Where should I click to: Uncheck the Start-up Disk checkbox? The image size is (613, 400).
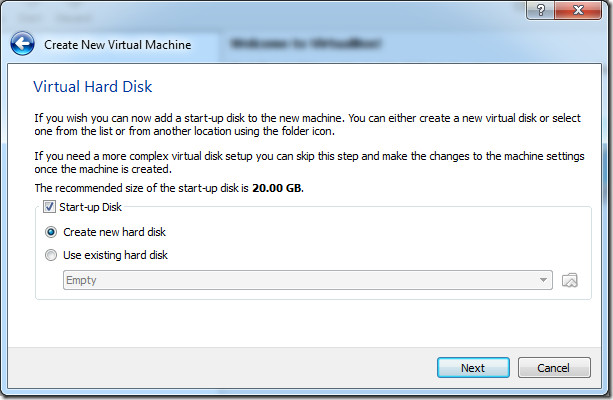pyautogui.click(x=49, y=206)
